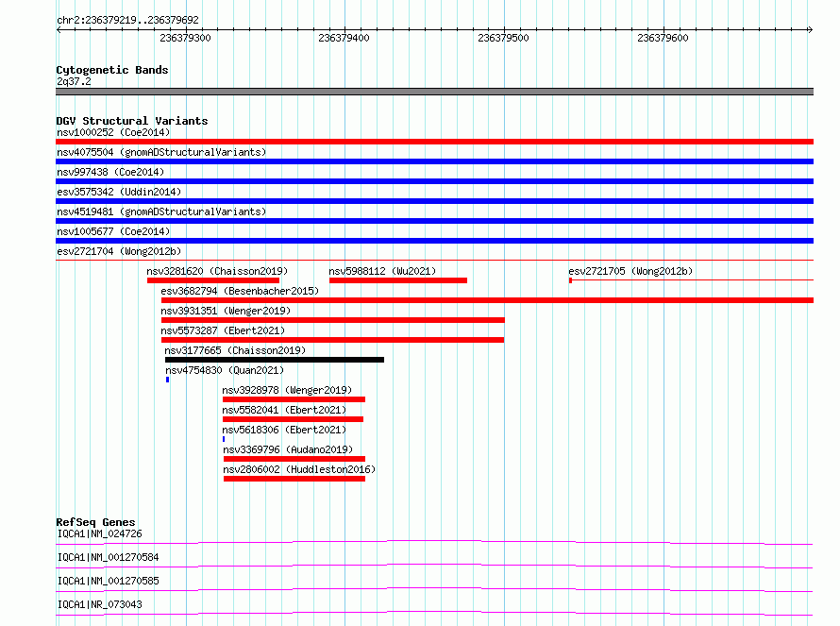This screenshot has width=840, height=626.
Task: Click the red bar under nsv3931351
Action: click(x=332, y=320)
